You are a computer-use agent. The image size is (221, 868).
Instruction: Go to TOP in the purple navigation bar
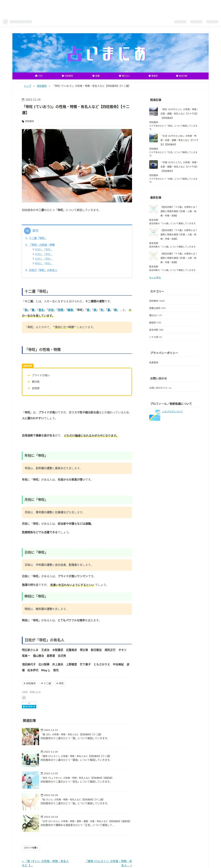39,76
